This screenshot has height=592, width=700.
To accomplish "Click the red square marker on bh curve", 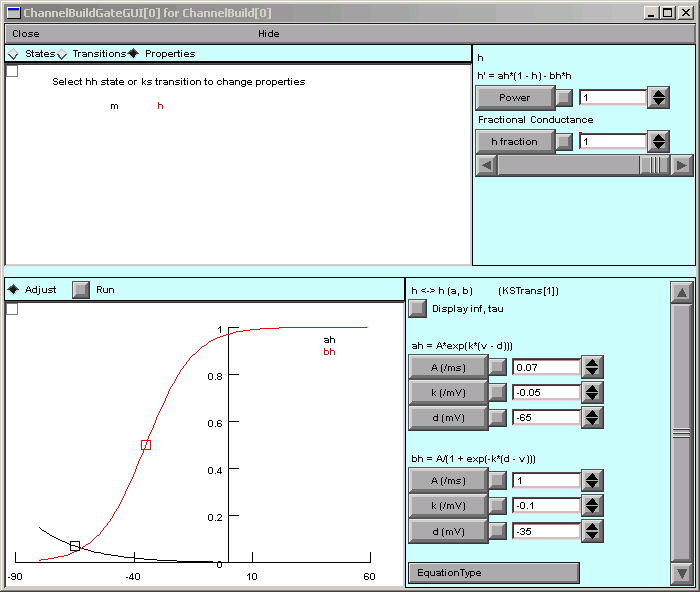I will coord(146,444).
